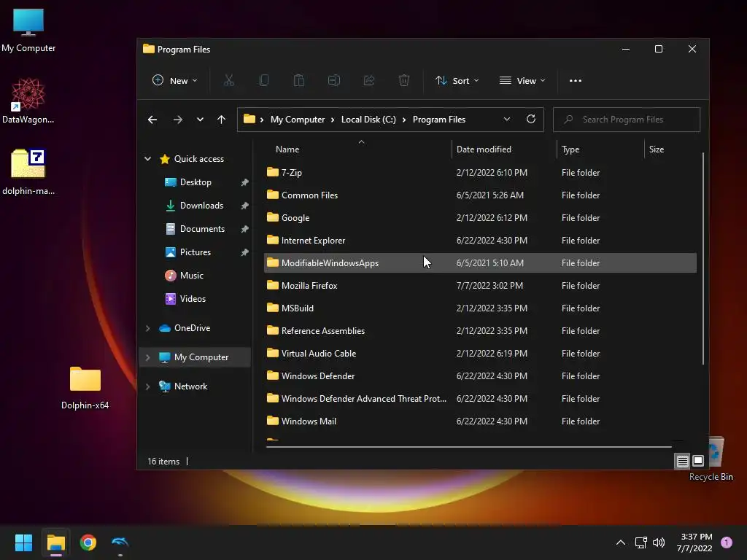Click the Cut scissors icon in toolbar
Screen dimensions: 747x560
point(229,80)
